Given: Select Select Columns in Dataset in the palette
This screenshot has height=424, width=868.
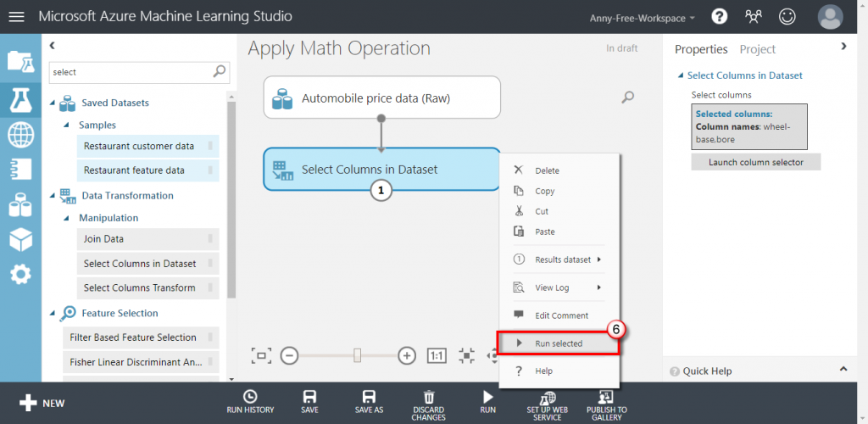Looking at the screenshot, I should 147,264.
